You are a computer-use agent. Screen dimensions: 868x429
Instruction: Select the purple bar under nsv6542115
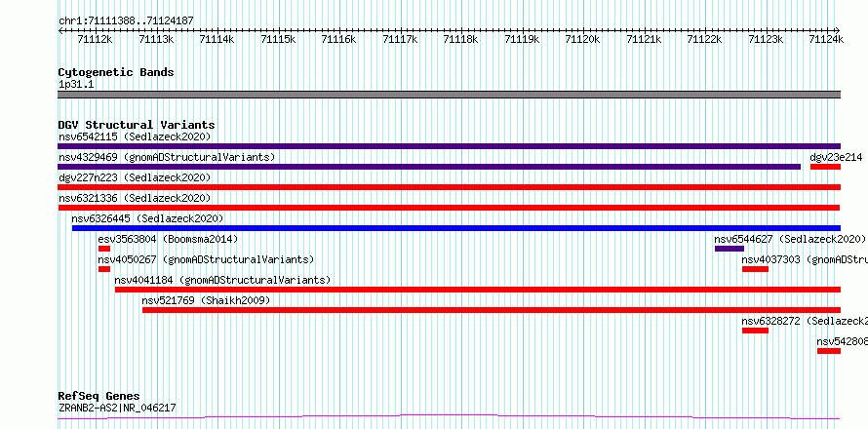pyautogui.click(x=449, y=146)
